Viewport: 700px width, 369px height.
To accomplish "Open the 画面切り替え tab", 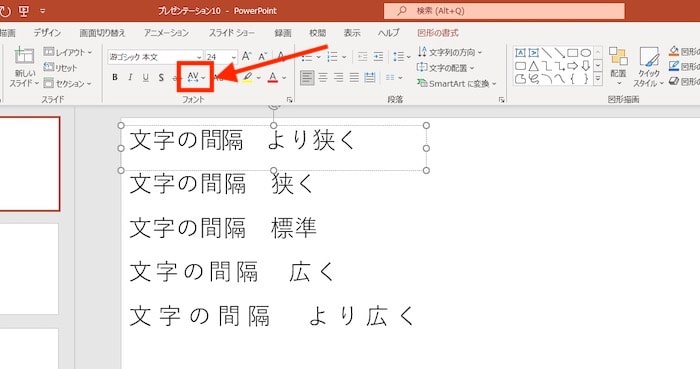I will [102, 33].
